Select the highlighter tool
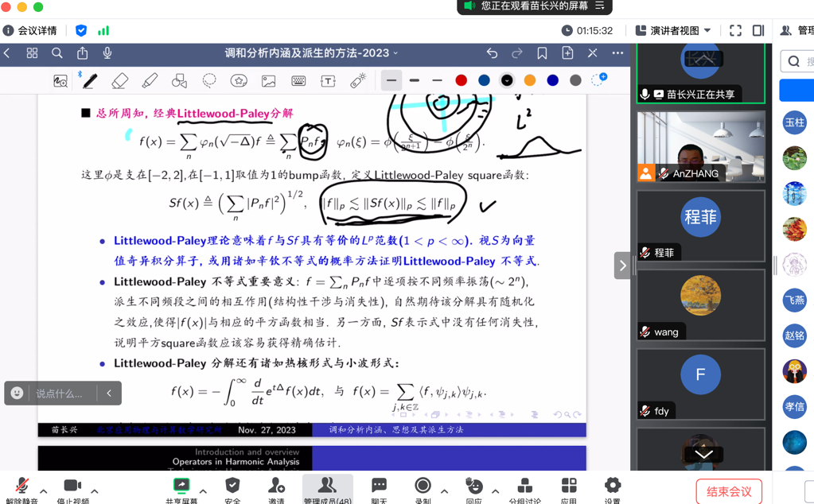This screenshot has height=504, width=814. pyautogui.click(x=150, y=81)
